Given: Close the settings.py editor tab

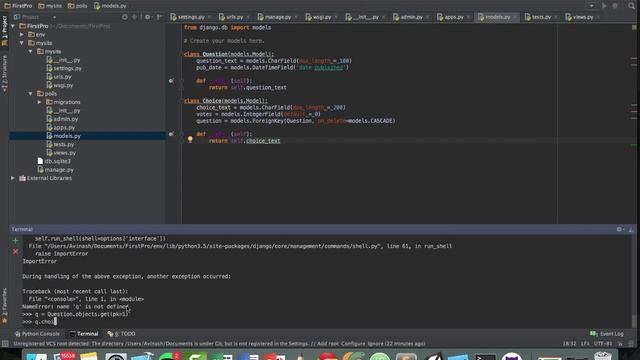Looking at the screenshot, I should point(209,17).
